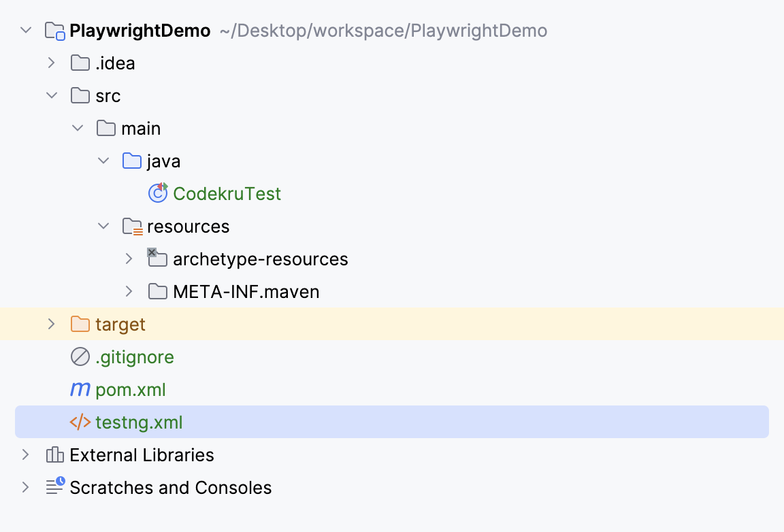Viewport: 784px width, 532px height.
Task: Click the resources root folder icon
Action: coord(132,227)
